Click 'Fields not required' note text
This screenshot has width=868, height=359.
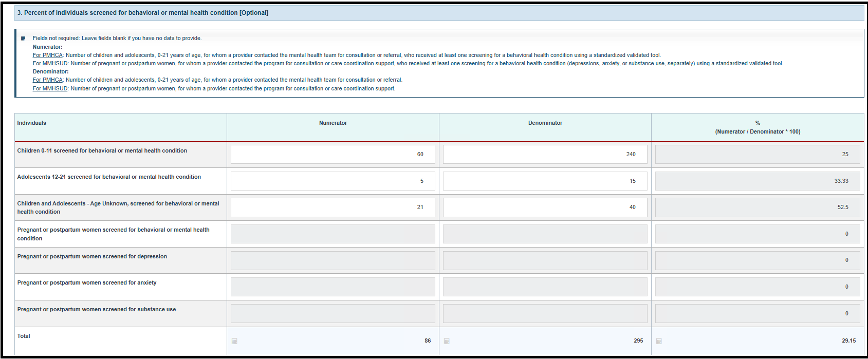pos(117,38)
